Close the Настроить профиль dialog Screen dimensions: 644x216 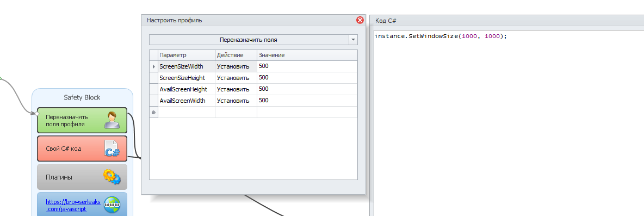(x=360, y=20)
